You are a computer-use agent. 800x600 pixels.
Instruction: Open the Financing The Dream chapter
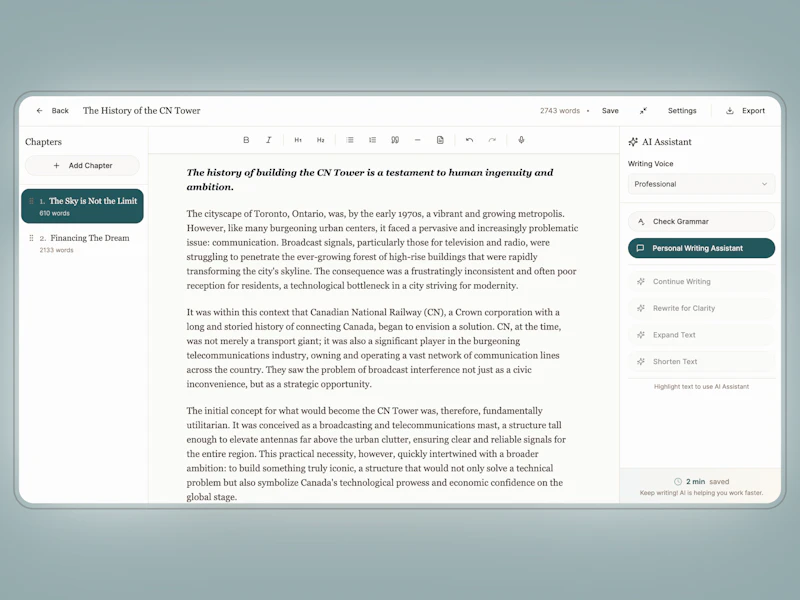tap(82, 243)
